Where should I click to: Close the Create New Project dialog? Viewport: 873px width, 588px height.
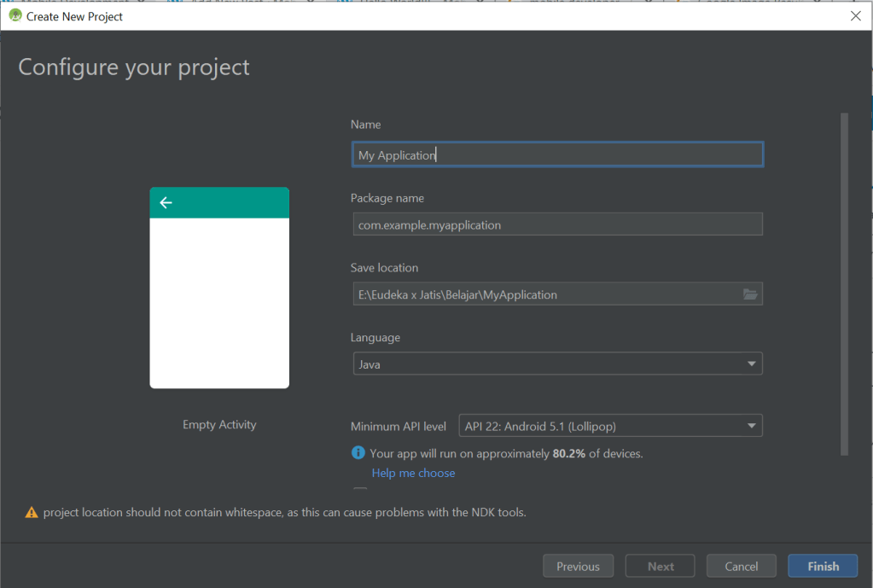pyautogui.click(x=855, y=15)
